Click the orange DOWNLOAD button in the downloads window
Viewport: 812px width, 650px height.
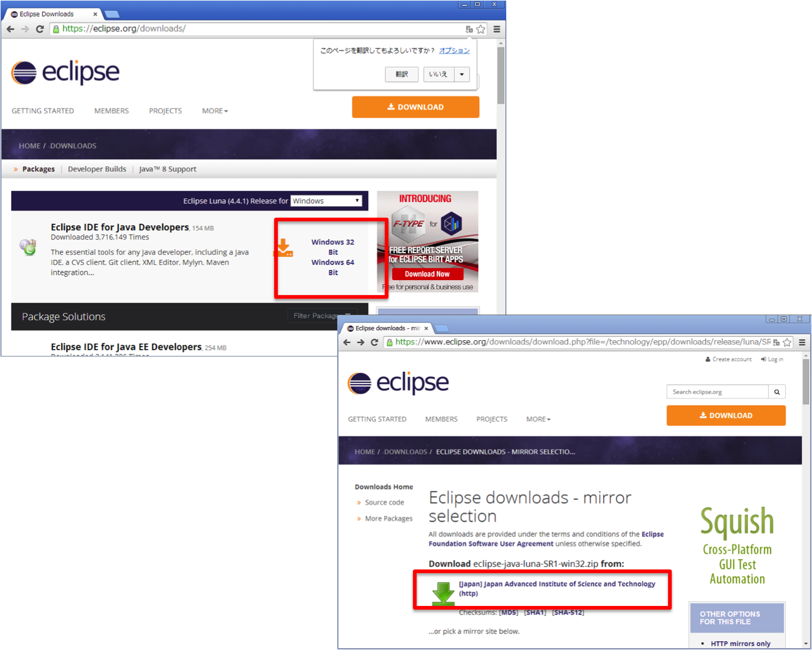pyautogui.click(x=416, y=107)
